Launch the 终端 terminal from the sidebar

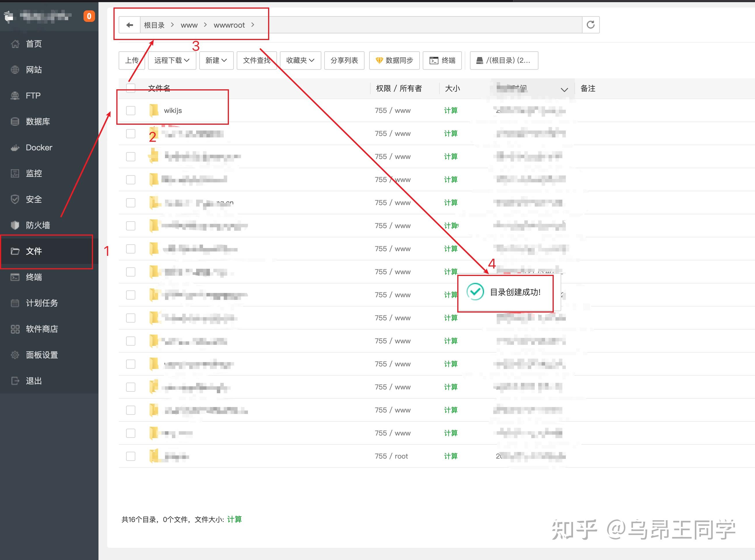pyautogui.click(x=34, y=277)
